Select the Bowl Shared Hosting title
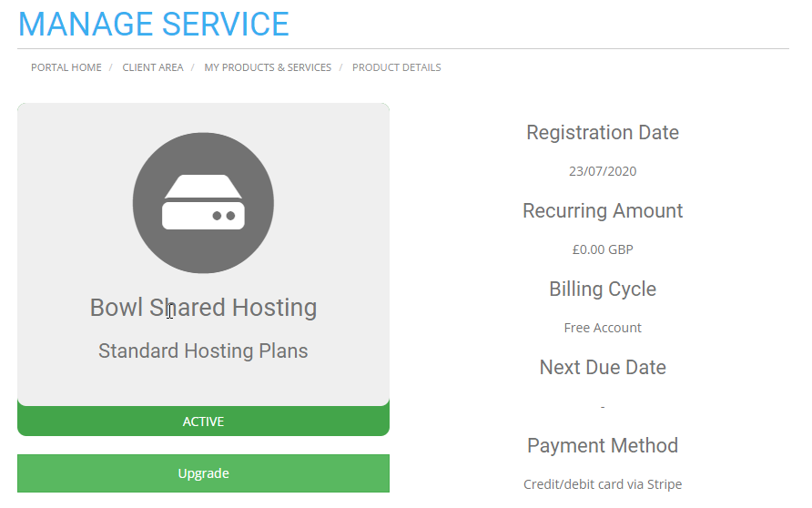This screenshot has width=812, height=508. (x=203, y=308)
